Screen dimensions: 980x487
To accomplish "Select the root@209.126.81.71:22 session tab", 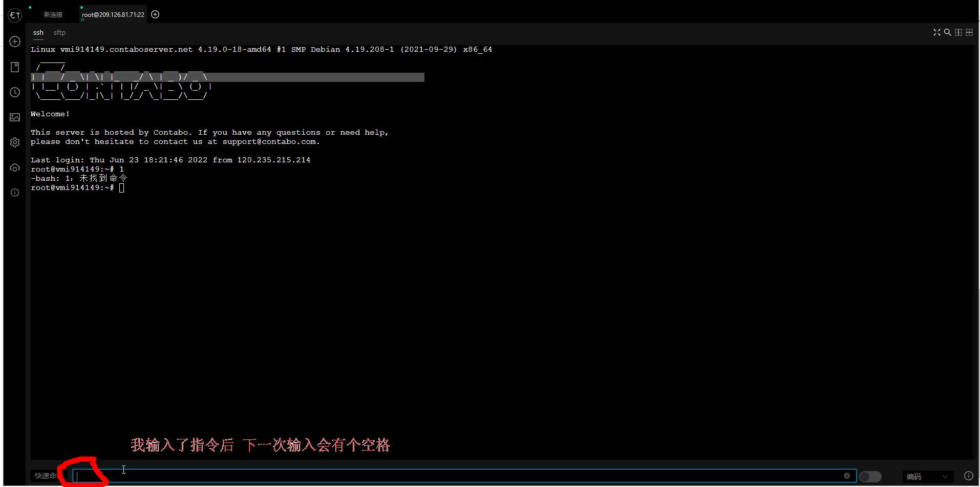I will [x=113, y=14].
